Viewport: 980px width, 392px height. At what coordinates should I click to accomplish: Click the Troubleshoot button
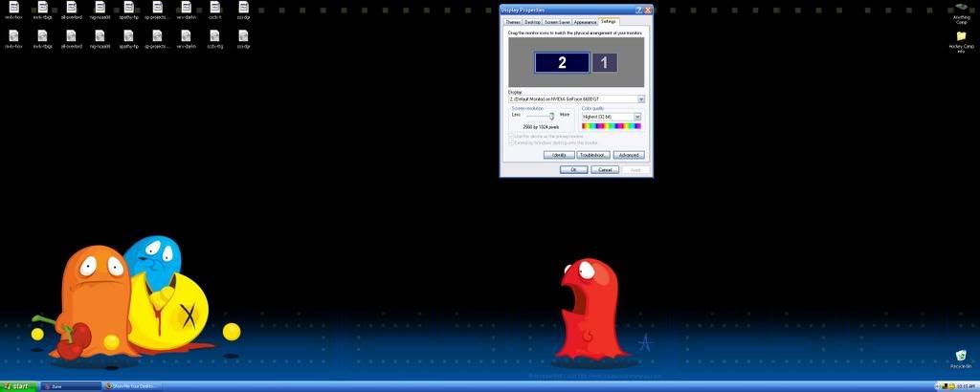(x=593, y=155)
